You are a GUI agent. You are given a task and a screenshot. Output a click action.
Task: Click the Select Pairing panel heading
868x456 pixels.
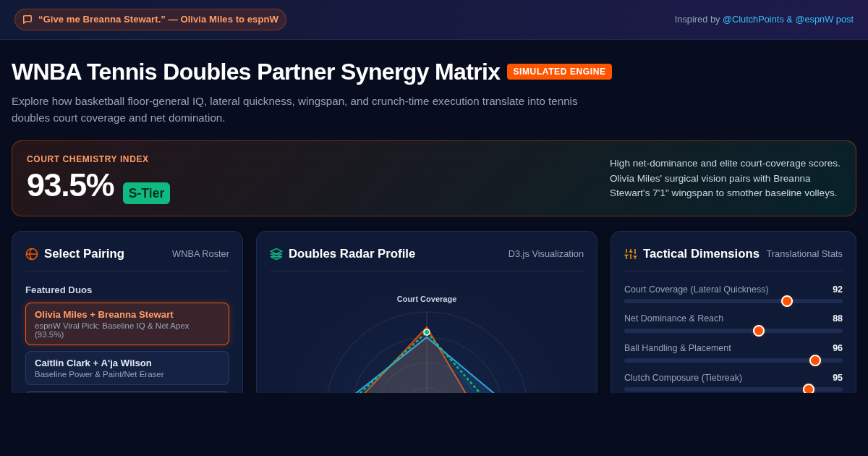[84, 254]
